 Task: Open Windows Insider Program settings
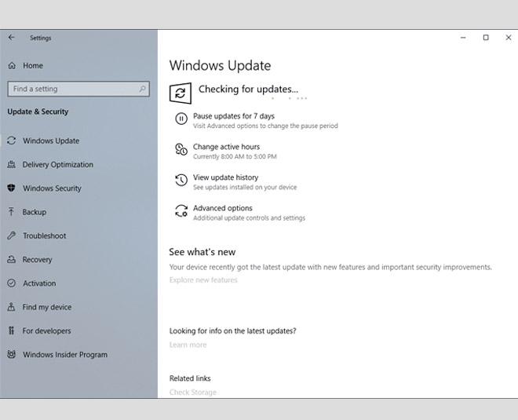(64, 355)
